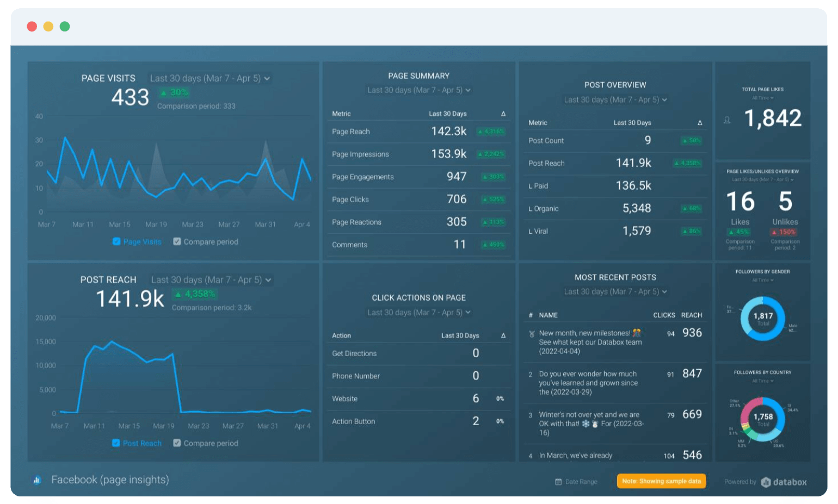This screenshot has width=838, height=504.
Task: Click the 450% badge next to Comments
Action: (494, 244)
